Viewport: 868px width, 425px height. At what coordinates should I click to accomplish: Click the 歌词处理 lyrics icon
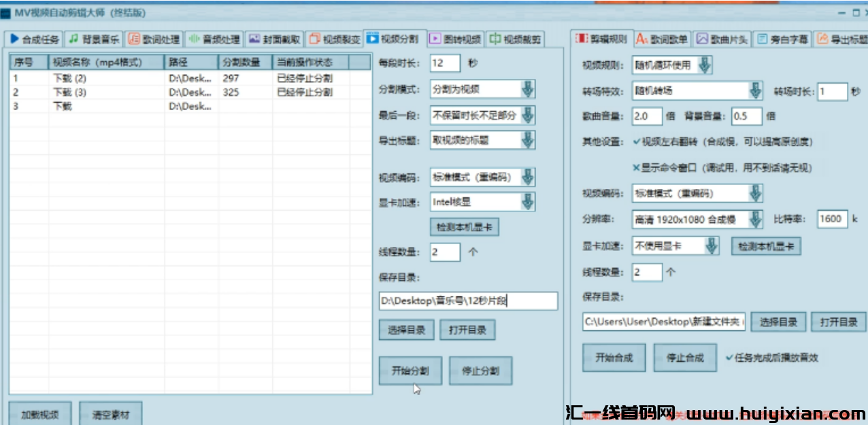[134, 39]
